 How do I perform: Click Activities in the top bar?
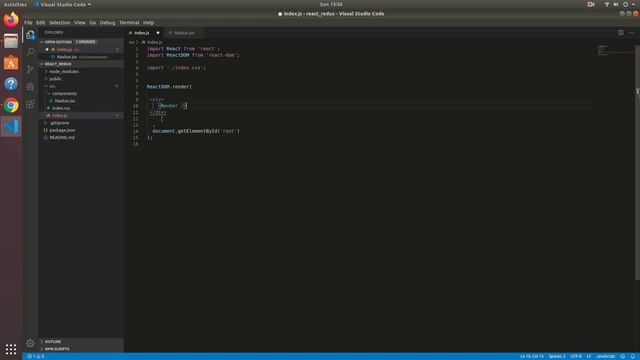(x=15, y=4)
